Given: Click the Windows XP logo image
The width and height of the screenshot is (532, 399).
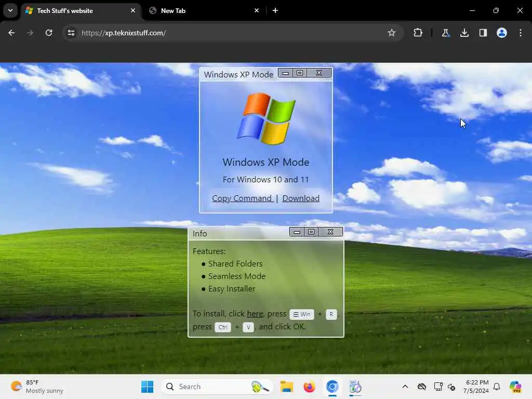Looking at the screenshot, I should point(266,118).
